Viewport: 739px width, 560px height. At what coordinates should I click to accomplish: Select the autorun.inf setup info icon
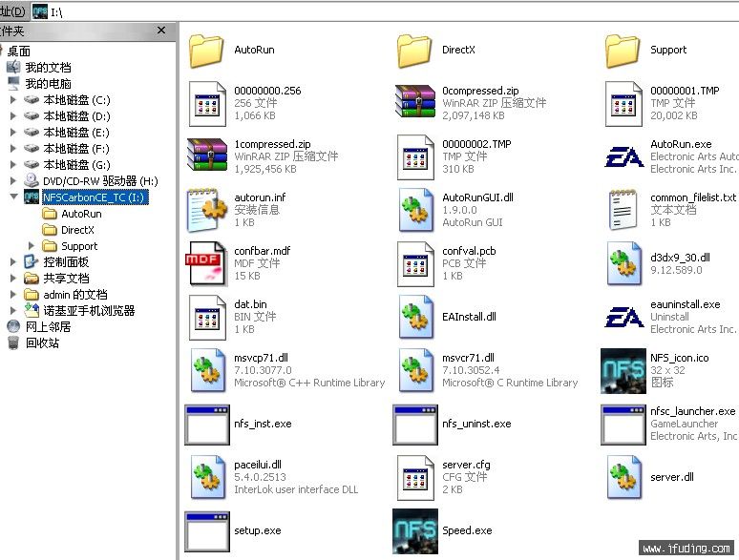pos(207,210)
